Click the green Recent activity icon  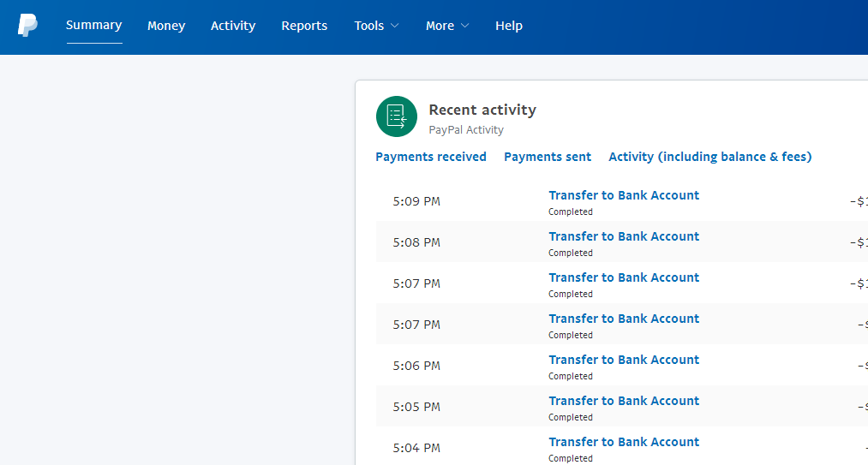[x=397, y=116]
